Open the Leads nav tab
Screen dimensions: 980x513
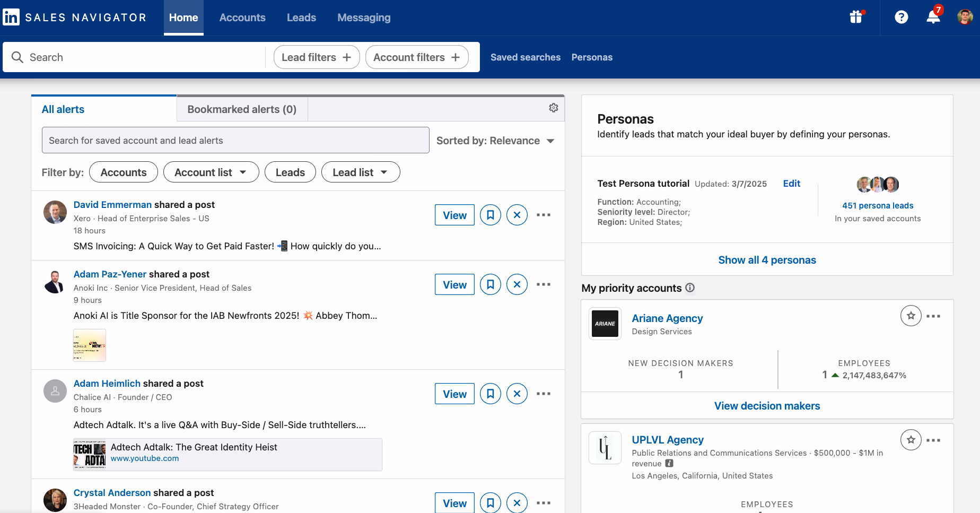tap(301, 18)
